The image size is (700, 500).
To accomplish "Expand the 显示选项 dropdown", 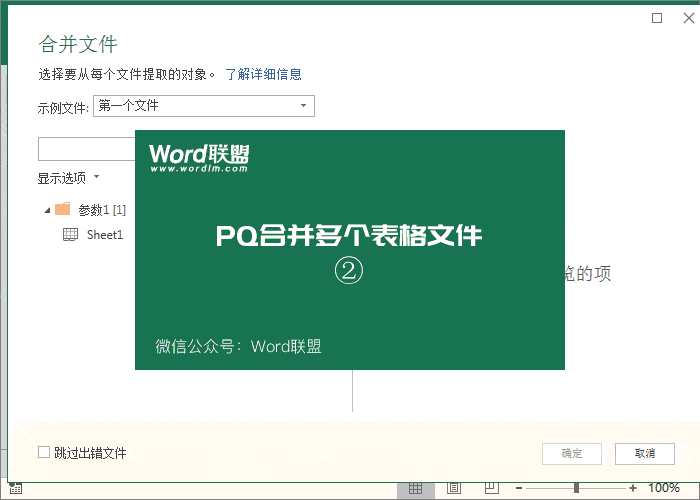I will tap(68, 178).
